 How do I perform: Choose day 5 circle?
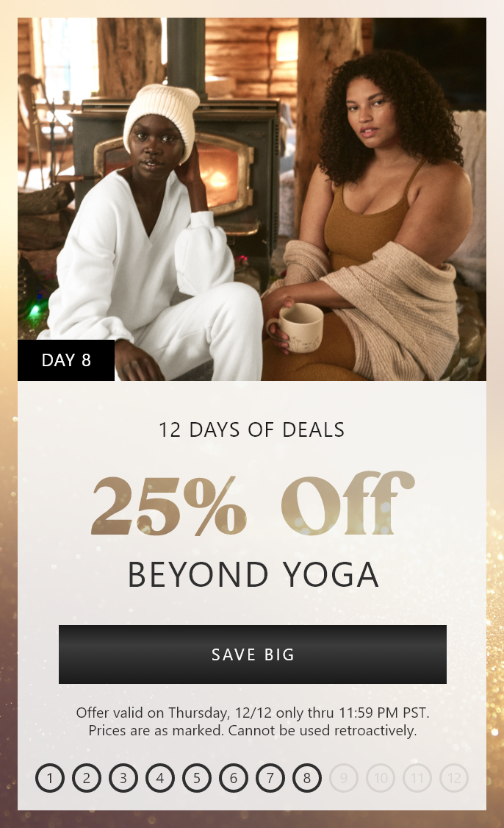click(x=197, y=778)
